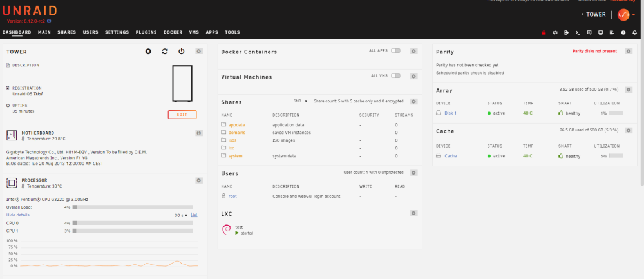Click the loop icon next to the lock
This screenshot has width=644, height=279.
pos(555,32)
